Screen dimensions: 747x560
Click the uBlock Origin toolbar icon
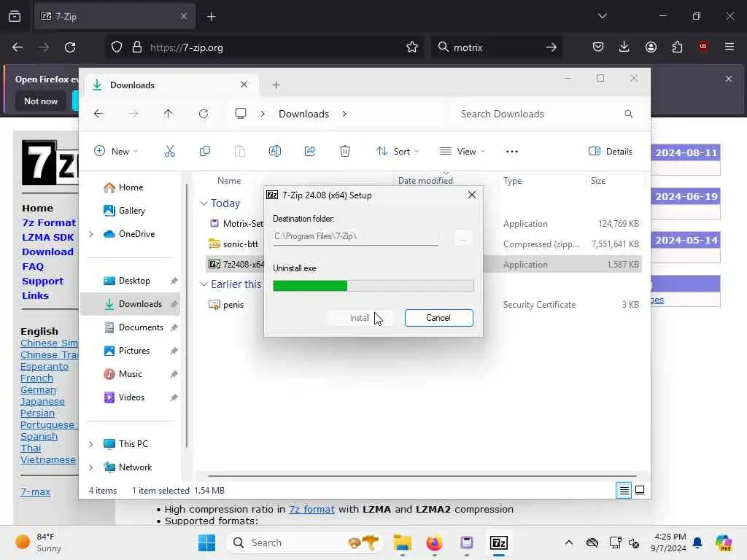click(703, 47)
